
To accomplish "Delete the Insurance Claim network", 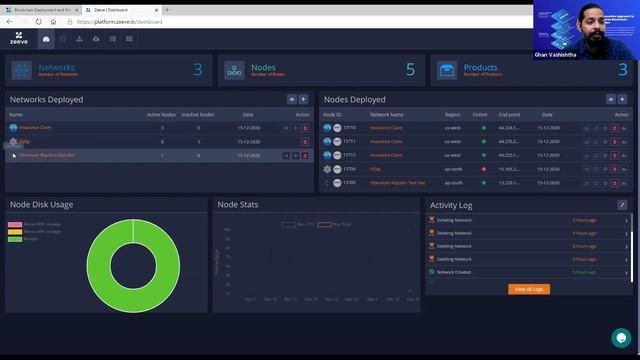I will (305, 128).
